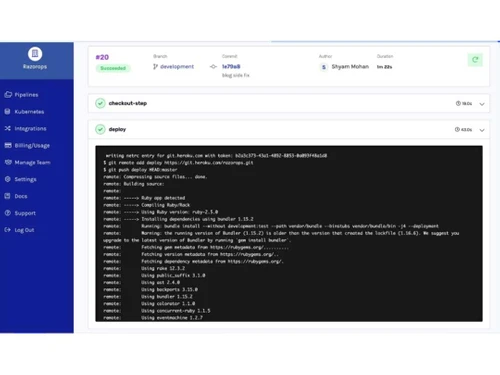500x375 pixels.
Task: Click the Succeeded status badge
Action: pyautogui.click(x=113, y=68)
